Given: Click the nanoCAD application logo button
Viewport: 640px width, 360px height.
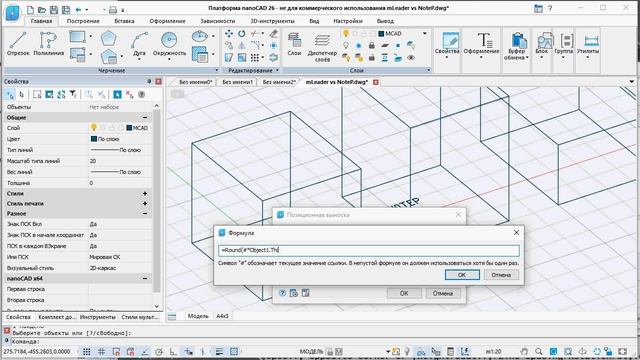Looking at the screenshot, I should coord(12,13).
